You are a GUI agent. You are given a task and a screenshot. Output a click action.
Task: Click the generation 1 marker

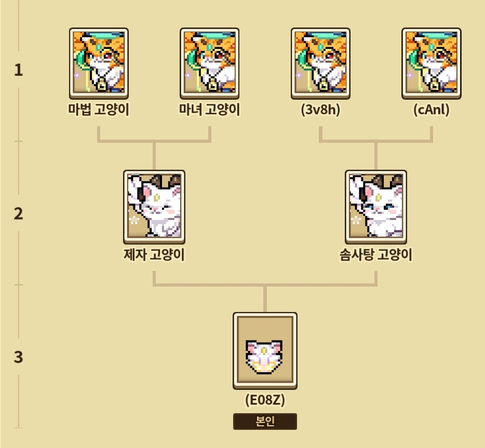tap(19, 70)
